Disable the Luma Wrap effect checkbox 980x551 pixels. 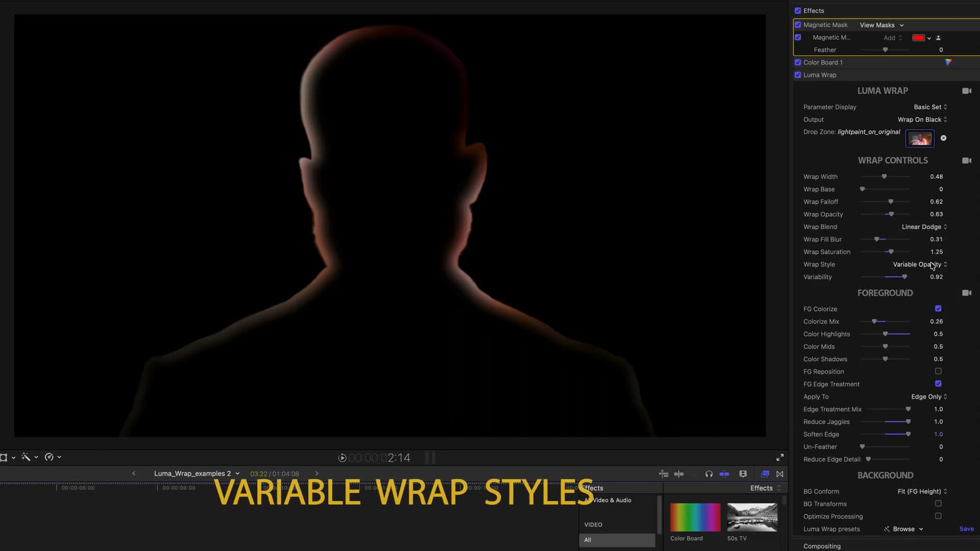[798, 75]
